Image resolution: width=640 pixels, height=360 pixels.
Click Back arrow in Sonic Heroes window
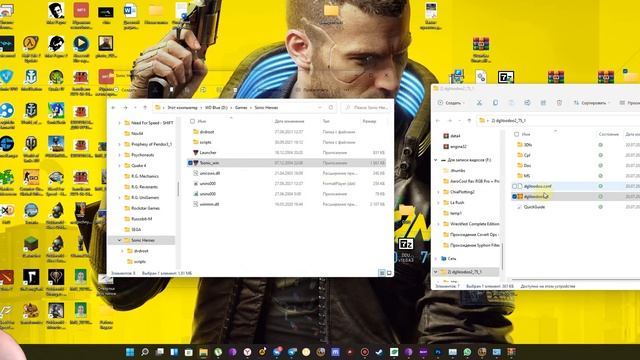point(113,107)
